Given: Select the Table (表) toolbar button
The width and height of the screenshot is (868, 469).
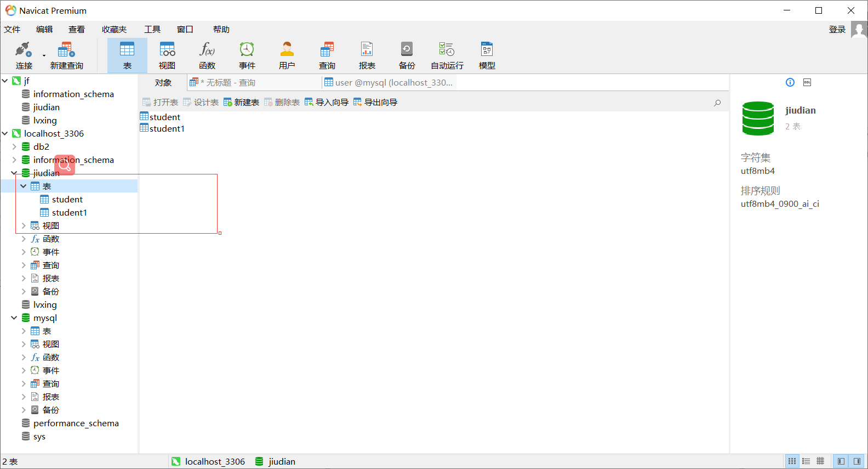Looking at the screenshot, I should [127, 55].
